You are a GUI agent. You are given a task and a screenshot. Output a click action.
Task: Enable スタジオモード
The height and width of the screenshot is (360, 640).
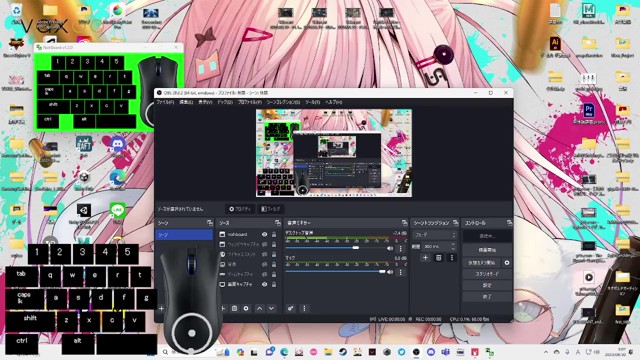pos(487,274)
